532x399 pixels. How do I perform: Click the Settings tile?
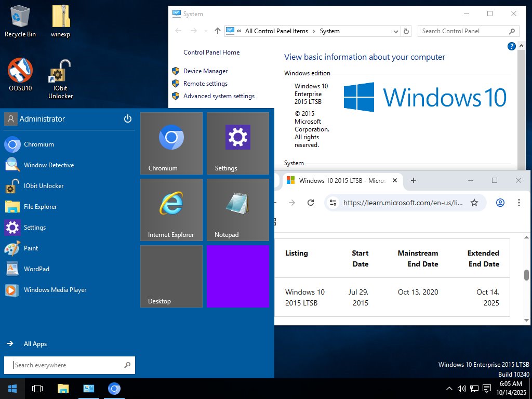click(238, 143)
